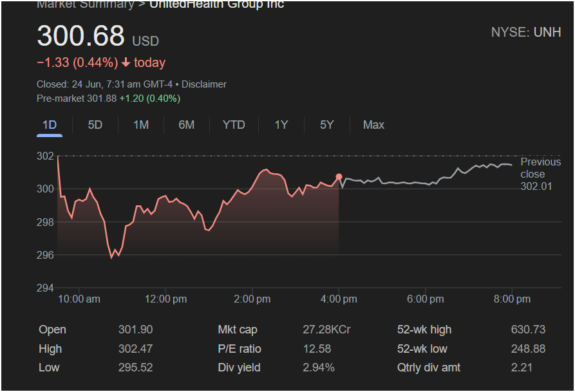The image size is (575, 392).
Task: Click the Low value 295.52
Action: point(135,368)
